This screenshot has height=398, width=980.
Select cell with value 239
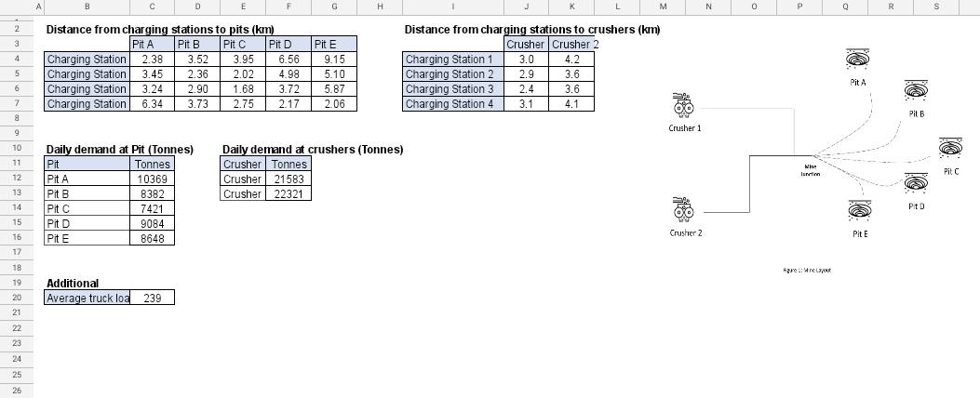pos(152,298)
